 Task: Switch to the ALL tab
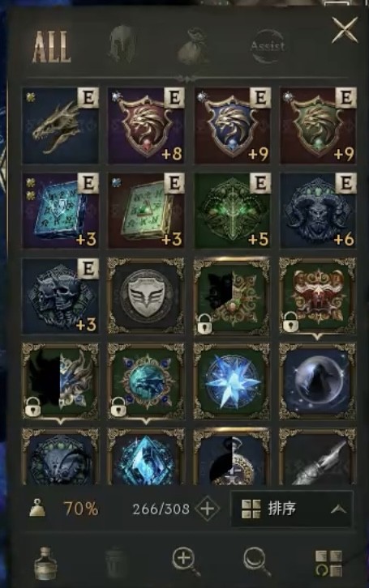[51, 47]
